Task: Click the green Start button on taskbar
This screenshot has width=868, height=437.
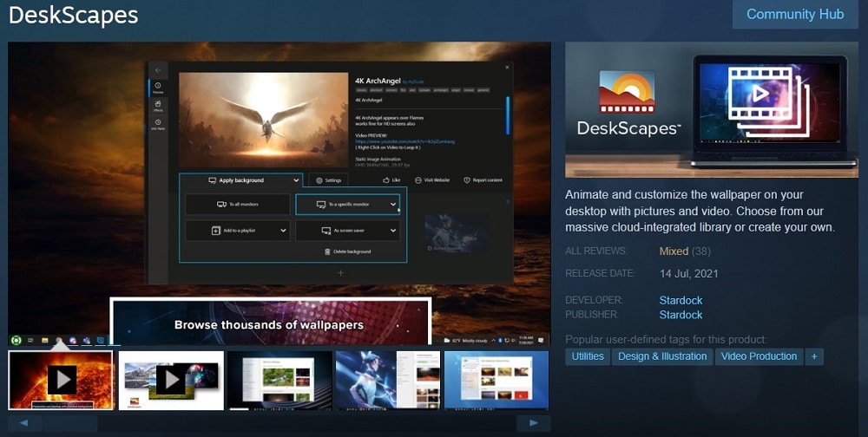Action: pos(16,340)
